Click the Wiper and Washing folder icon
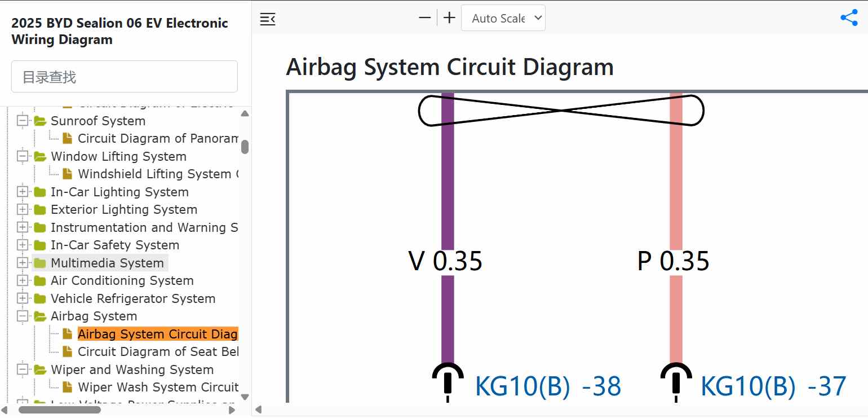 (39, 369)
